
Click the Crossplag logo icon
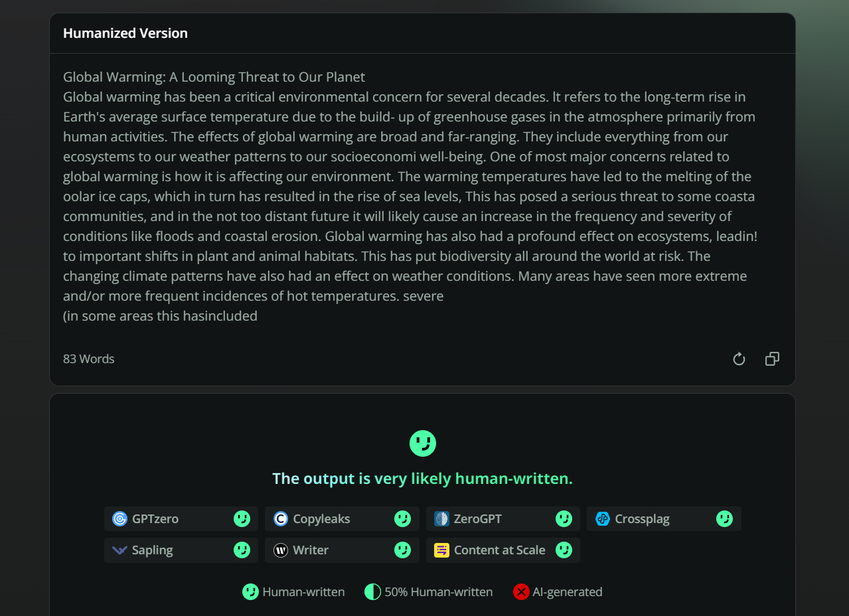click(603, 519)
